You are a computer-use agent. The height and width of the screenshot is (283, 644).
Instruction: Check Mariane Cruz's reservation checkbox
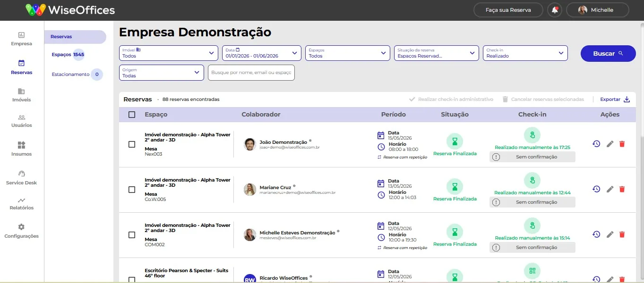click(132, 190)
